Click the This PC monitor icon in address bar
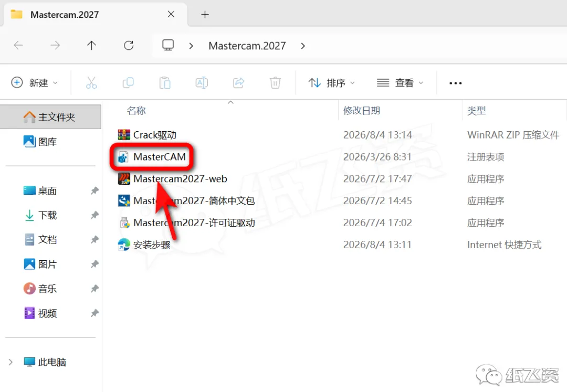This screenshot has height=392, width=567. pos(168,46)
